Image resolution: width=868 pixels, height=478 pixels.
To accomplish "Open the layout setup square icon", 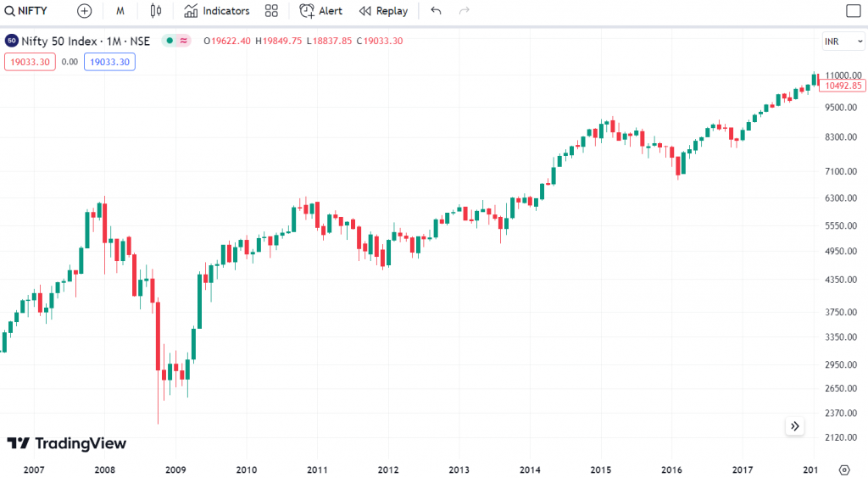I will [854, 10].
